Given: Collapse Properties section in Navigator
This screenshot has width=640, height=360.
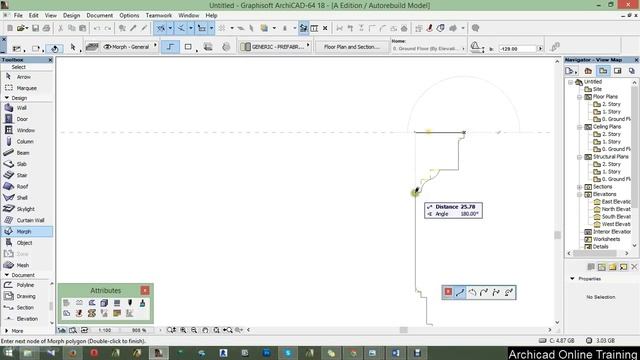Looking at the screenshot, I should 572,279.
